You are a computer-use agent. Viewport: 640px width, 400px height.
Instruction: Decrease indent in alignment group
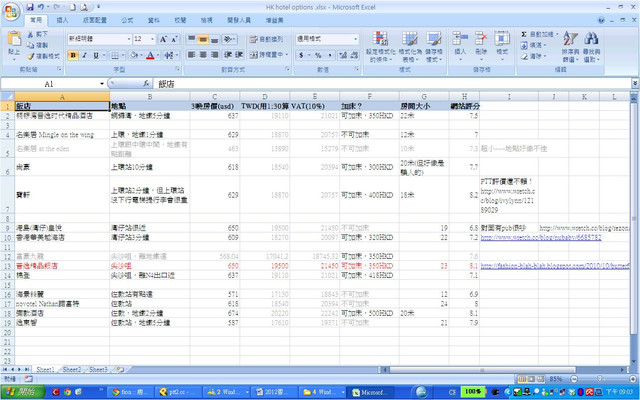pos(228,55)
